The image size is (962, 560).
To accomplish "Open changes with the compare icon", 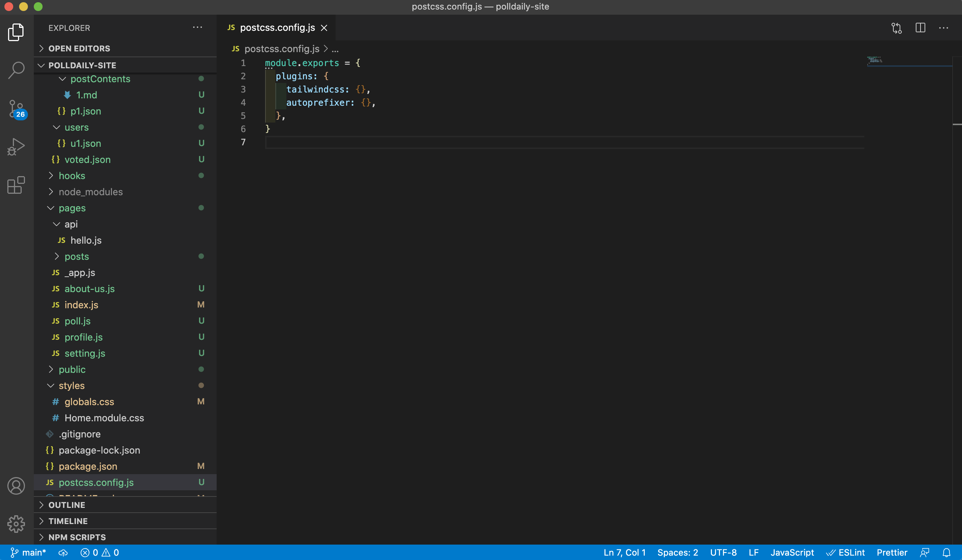I will [897, 28].
